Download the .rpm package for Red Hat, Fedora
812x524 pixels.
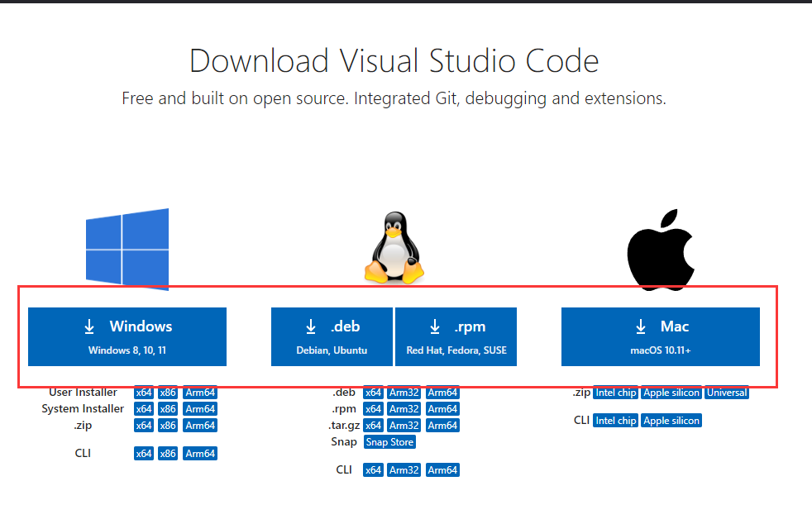click(456, 336)
